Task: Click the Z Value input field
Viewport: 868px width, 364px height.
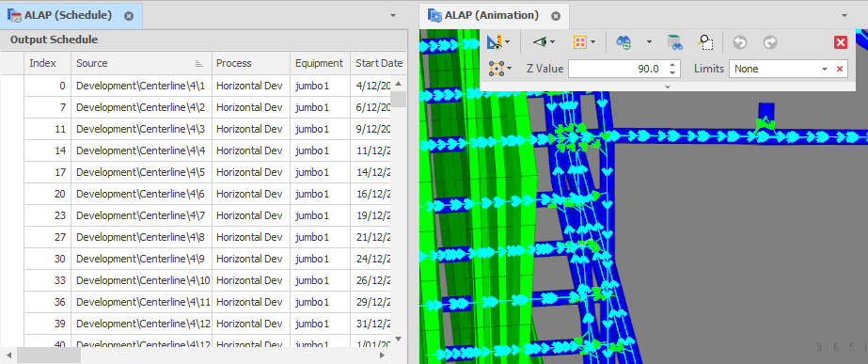Action: (x=617, y=69)
